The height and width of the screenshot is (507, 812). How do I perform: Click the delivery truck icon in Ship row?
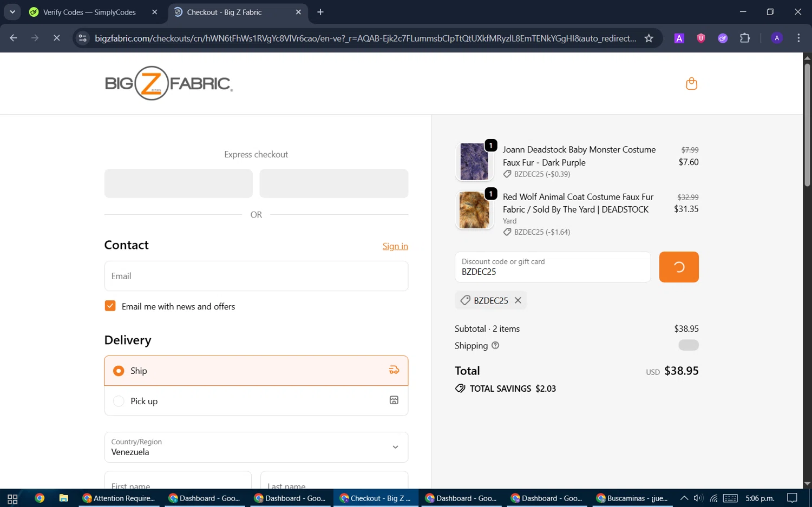point(394,370)
